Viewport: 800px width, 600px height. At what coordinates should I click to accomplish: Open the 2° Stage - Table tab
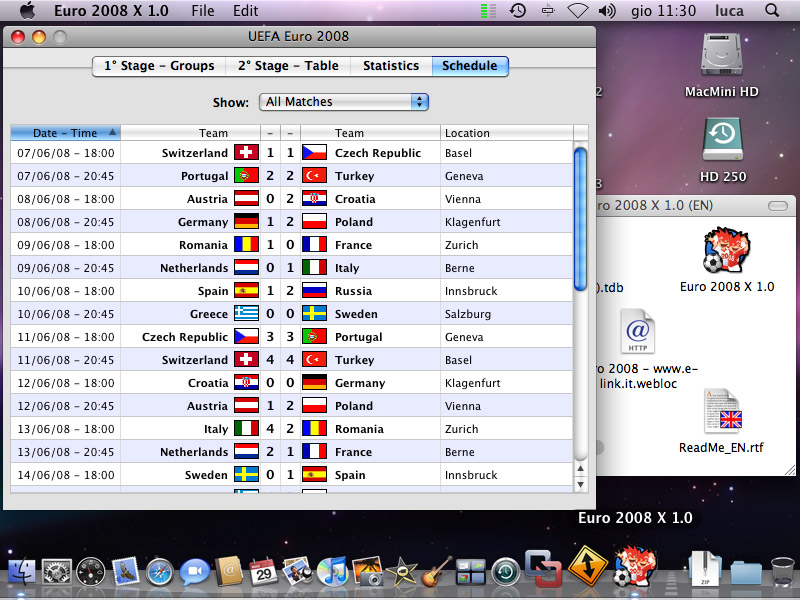click(288, 66)
